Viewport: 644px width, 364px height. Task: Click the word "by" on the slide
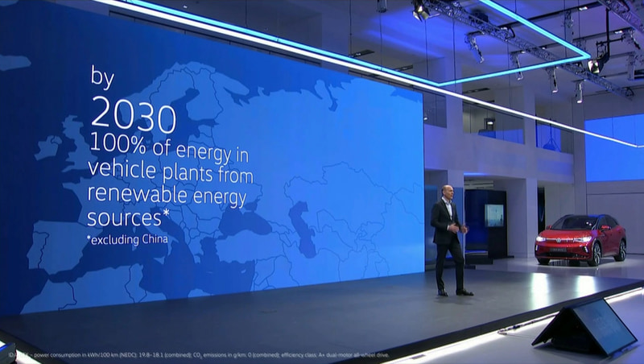click(x=102, y=77)
